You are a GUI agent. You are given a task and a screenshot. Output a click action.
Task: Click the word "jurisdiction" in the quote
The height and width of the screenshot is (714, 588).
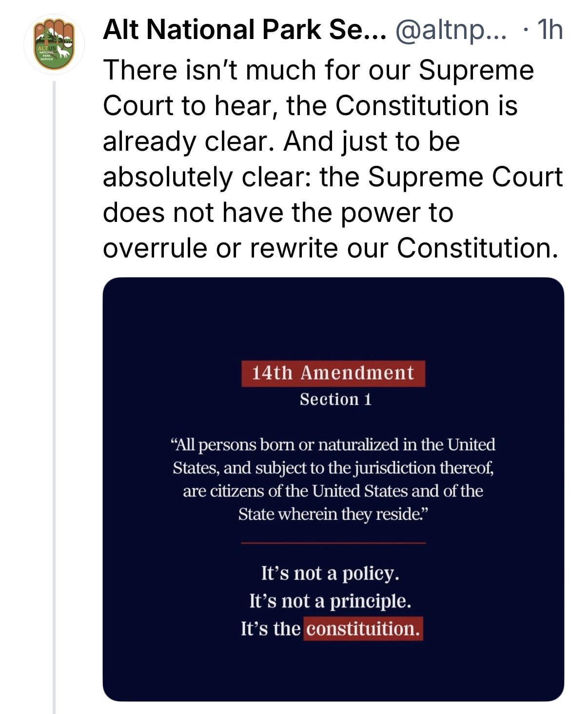[x=394, y=468]
